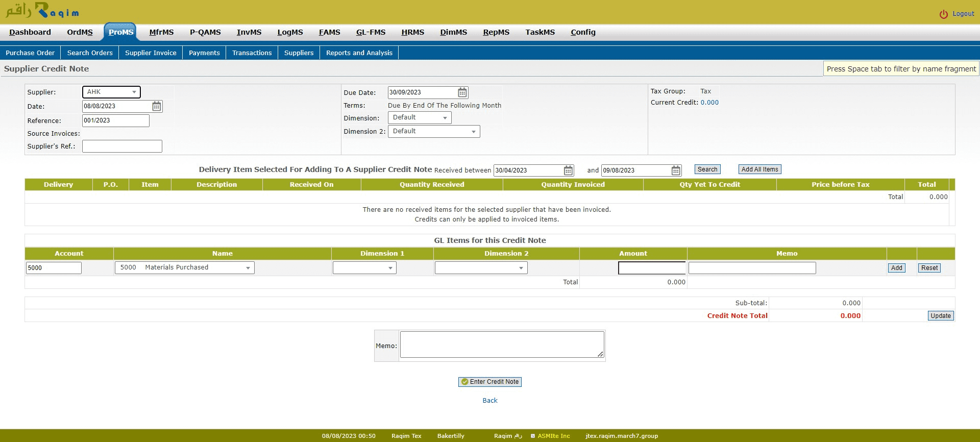Click the Raqim logo

pyautogui.click(x=42, y=11)
